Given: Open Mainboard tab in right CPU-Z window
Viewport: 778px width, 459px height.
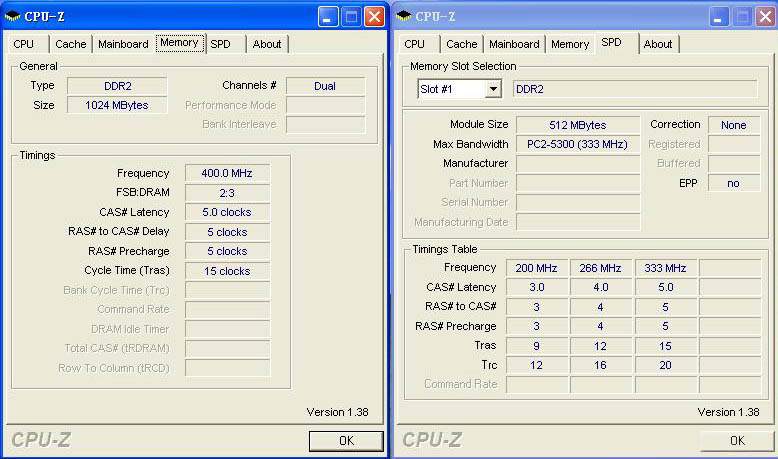Looking at the screenshot, I should 514,44.
